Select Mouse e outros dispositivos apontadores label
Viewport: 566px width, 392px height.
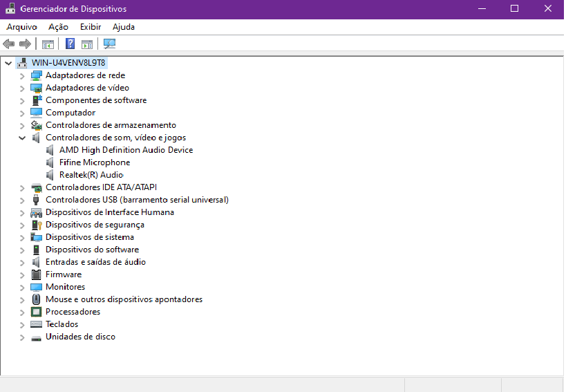coord(124,299)
